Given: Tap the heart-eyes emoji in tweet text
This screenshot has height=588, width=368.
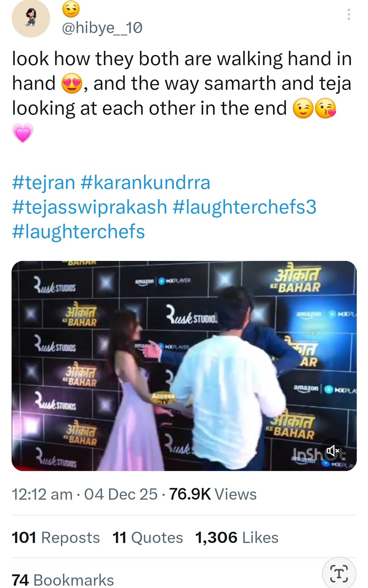Looking at the screenshot, I should pos(72,84).
